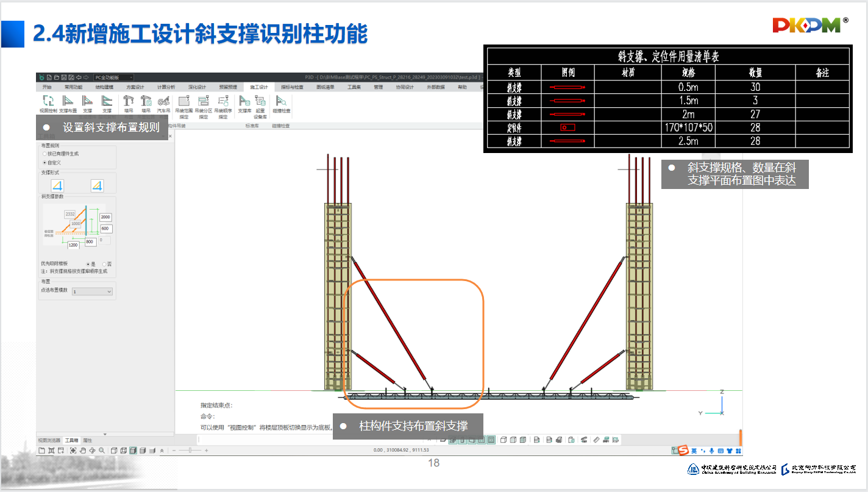The image size is (868, 492).
Task: Open the 吊装顺序指定 hoisting sequence tool
Action: [x=223, y=106]
